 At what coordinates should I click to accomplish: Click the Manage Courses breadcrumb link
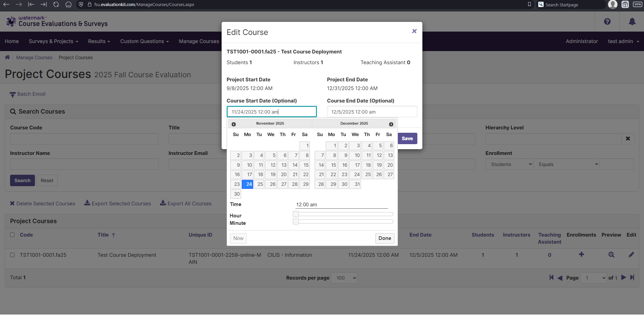34,57
